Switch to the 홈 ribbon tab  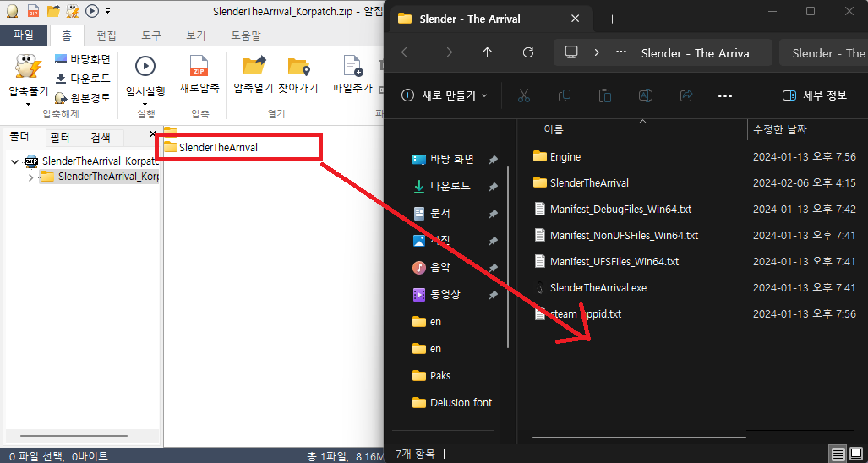67,35
